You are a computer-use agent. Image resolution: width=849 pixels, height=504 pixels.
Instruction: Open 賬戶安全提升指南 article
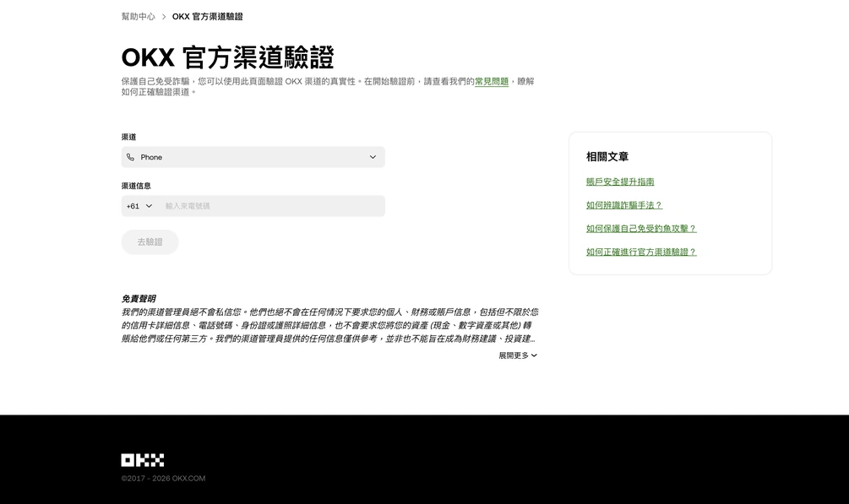pyautogui.click(x=620, y=182)
